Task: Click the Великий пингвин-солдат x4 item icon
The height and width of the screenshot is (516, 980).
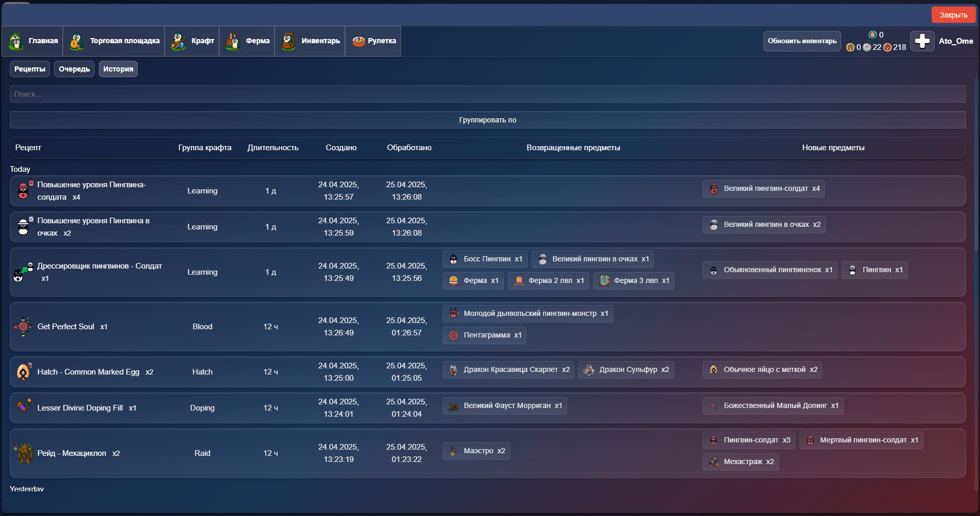Action: [x=714, y=189]
